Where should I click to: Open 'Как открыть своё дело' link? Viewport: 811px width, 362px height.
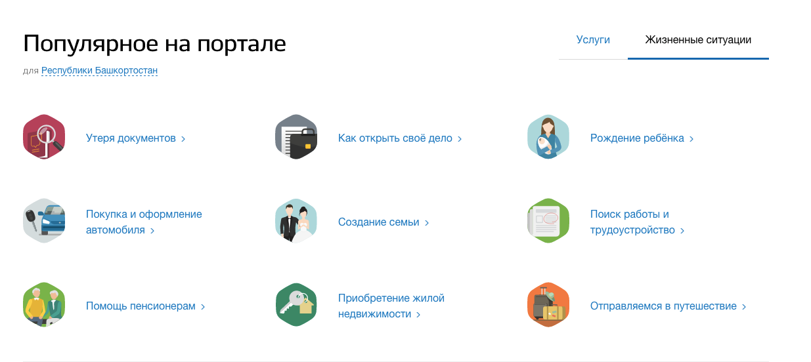tap(400, 139)
